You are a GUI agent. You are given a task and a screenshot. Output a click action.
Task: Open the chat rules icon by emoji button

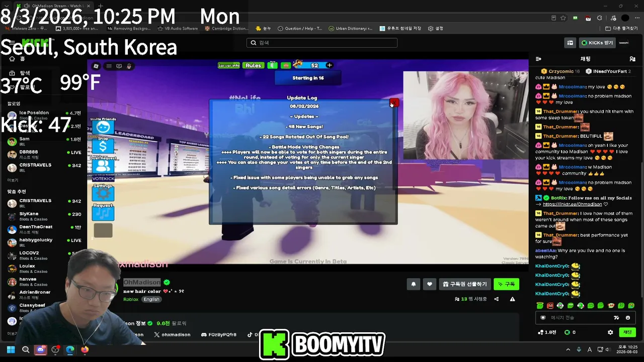616,318
